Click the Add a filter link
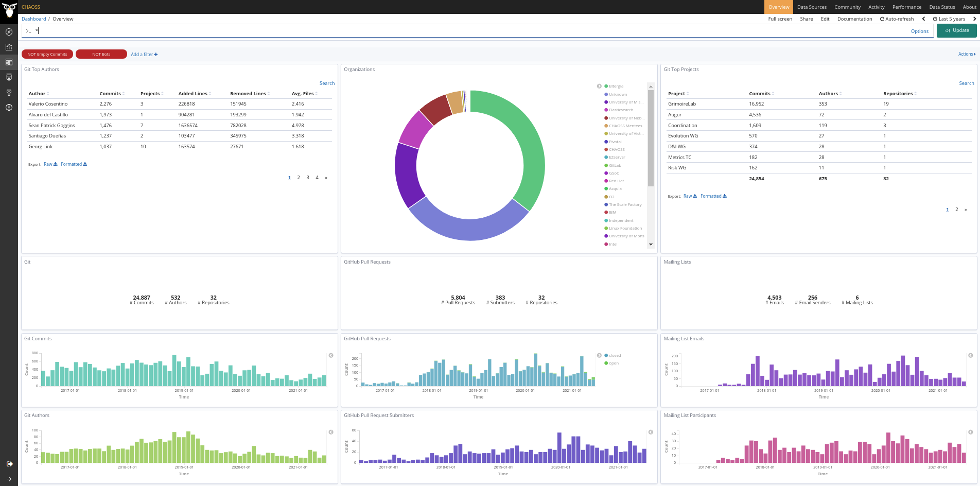 [x=144, y=55]
